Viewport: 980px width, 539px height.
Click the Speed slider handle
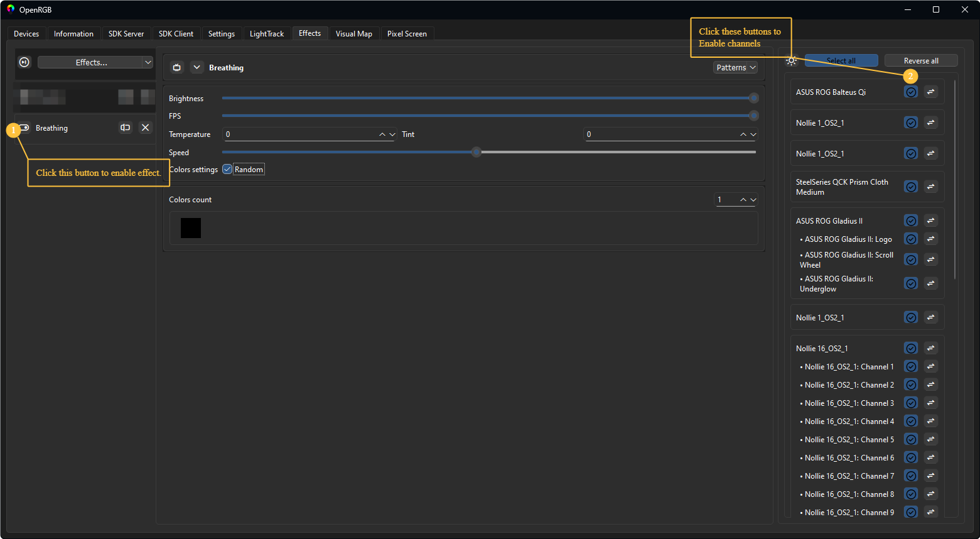point(477,152)
